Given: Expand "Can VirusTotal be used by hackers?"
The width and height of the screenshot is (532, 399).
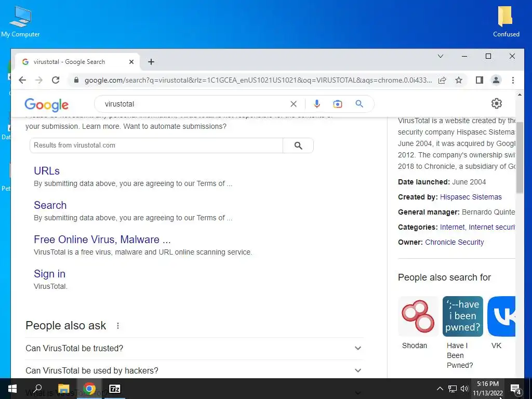Looking at the screenshot, I should click(x=194, y=370).
